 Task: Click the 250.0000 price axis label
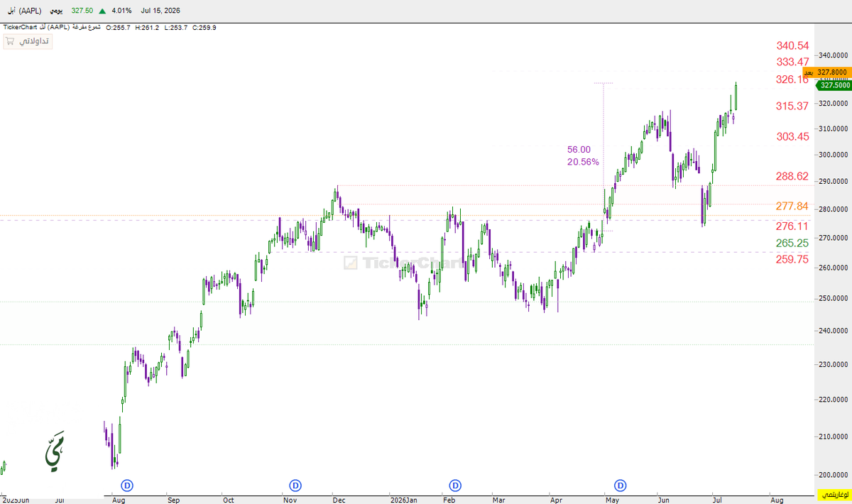[x=832, y=298]
